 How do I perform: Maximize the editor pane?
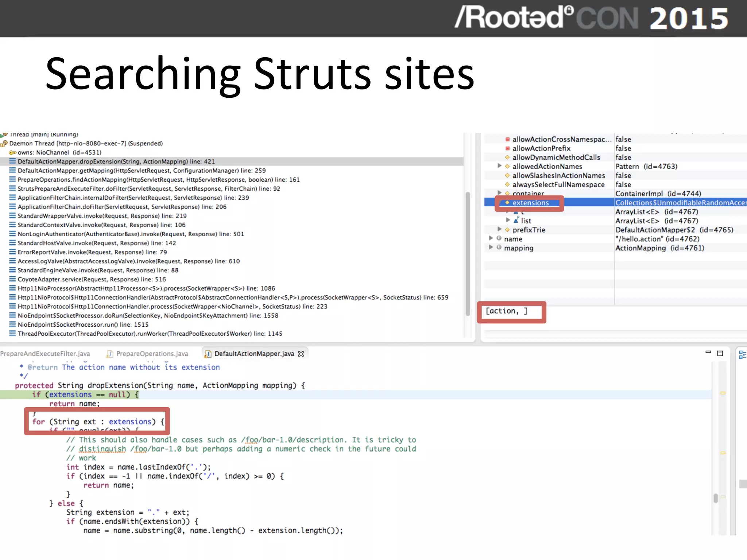[720, 353]
